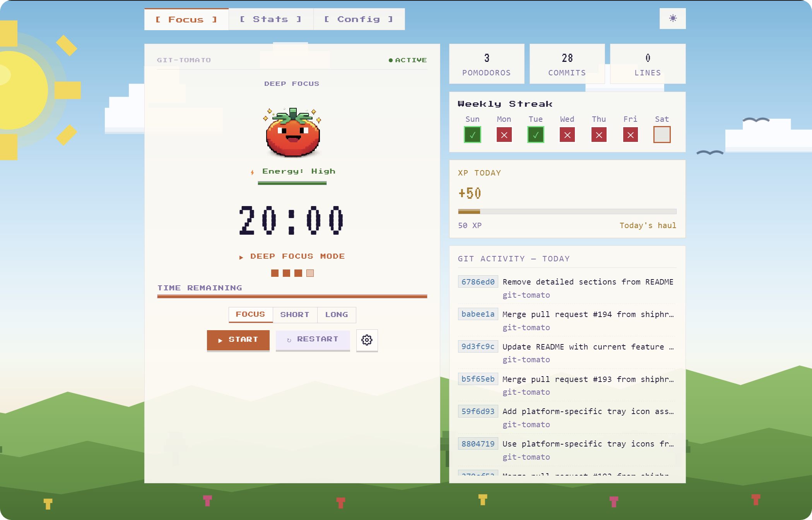This screenshot has width=812, height=520.
Task: Click the first pomodoro progress square
Action: (275, 273)
